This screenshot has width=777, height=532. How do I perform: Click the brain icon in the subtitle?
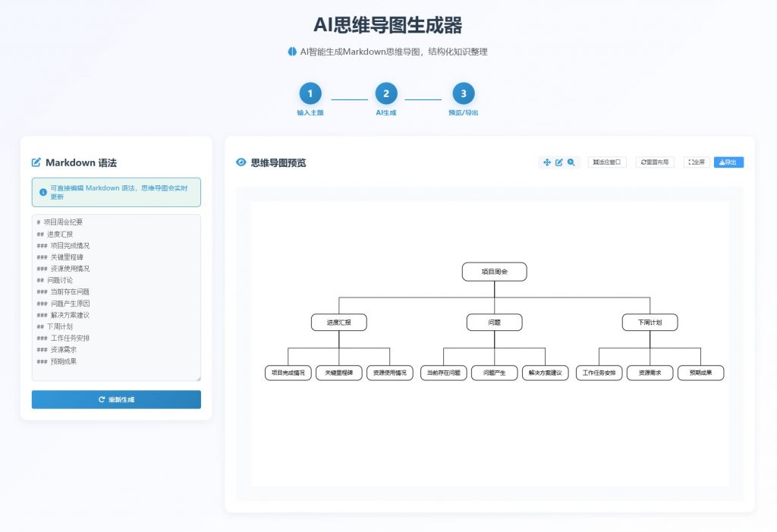(x=292, y=52)
